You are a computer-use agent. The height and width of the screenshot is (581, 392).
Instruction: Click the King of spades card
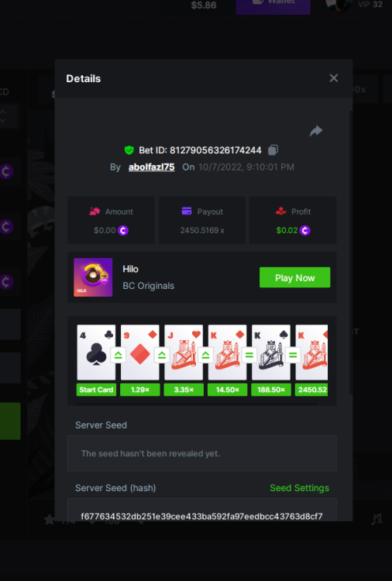coord(271,352)
